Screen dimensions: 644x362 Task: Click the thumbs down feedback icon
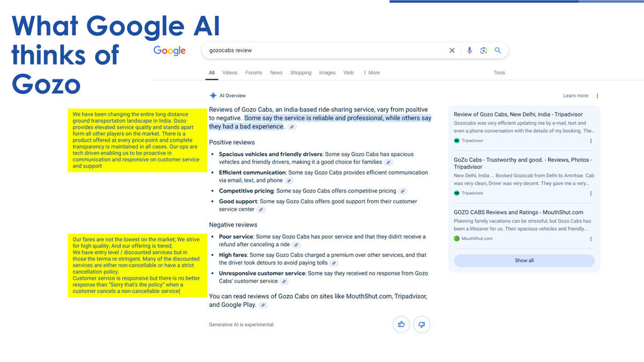(x=422, y=324)
